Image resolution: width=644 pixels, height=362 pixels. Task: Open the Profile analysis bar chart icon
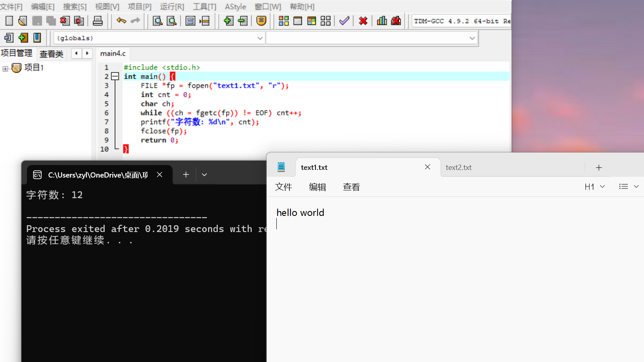pos(382,21)
